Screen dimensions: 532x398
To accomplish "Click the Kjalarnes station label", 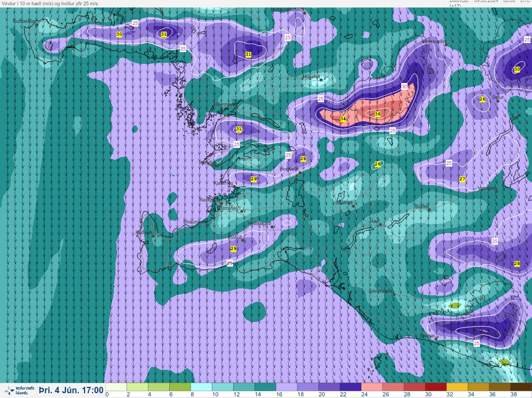I will (x=223, y=183).
